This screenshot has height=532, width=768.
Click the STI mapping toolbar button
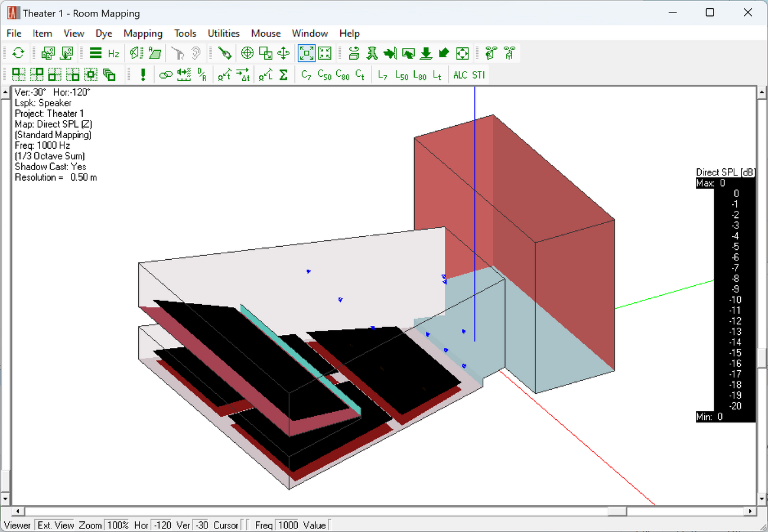point(478,75)
